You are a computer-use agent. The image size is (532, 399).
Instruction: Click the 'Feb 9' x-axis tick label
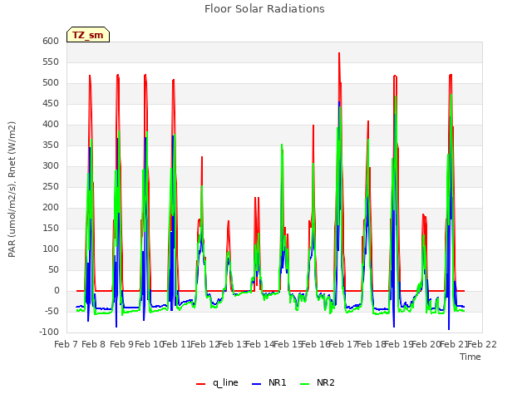[x=122, y=344]
